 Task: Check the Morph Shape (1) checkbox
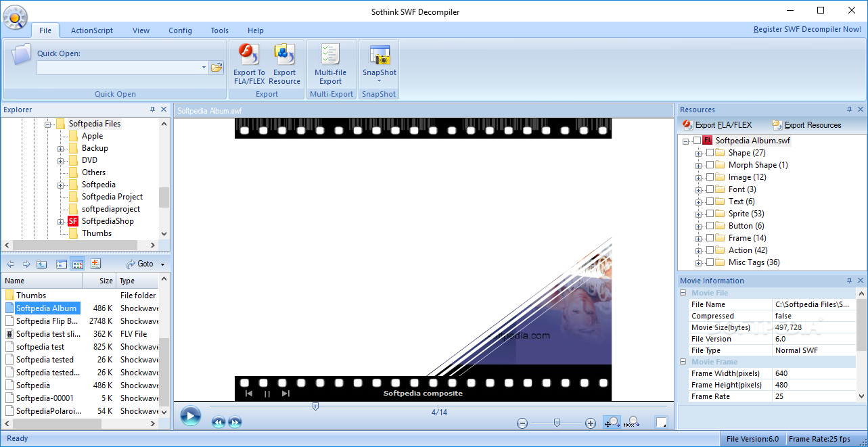pyautogui.click(x=710, y=165)
